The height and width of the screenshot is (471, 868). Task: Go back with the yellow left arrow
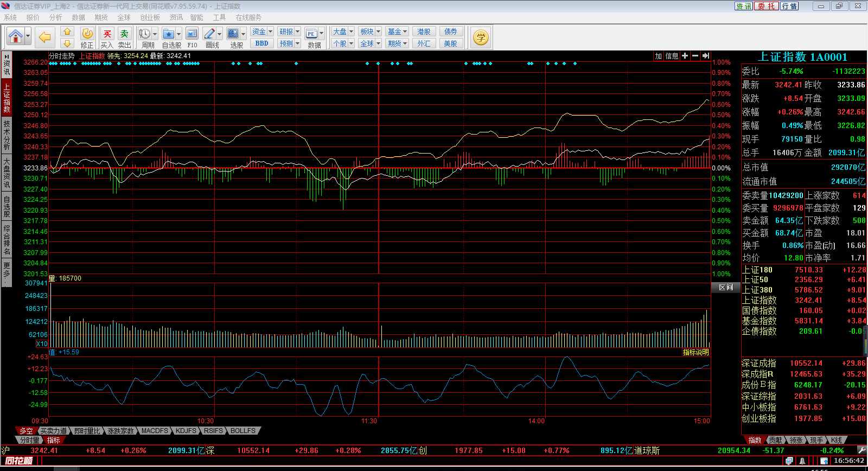[45, 37]
